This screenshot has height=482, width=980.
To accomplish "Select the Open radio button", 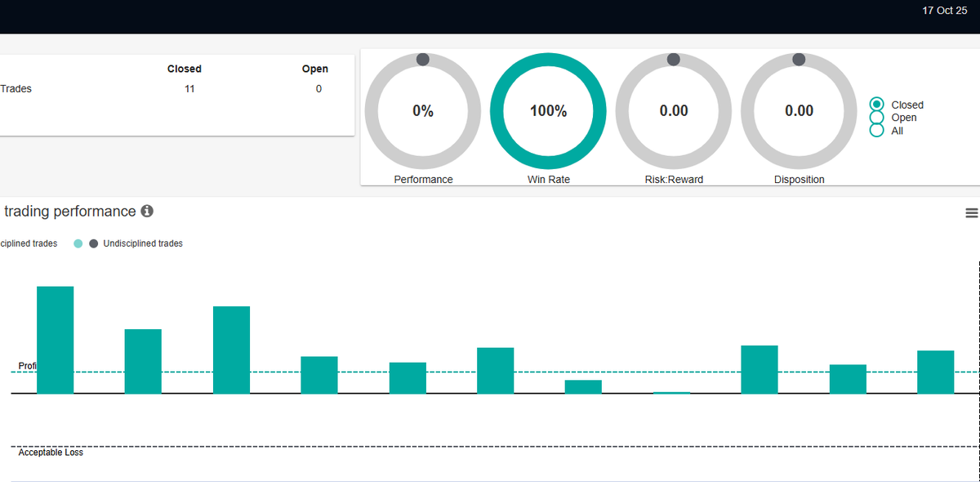I will [877, 118].
